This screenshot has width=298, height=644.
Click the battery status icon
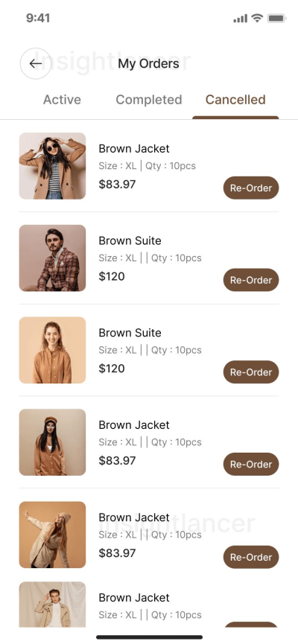276,18
